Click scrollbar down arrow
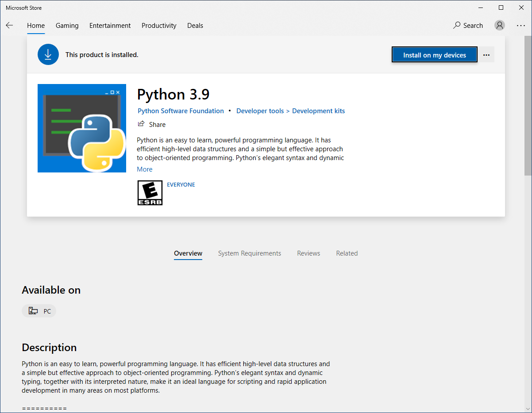Screen dimensions: 532x413 (x=528, y=409)
